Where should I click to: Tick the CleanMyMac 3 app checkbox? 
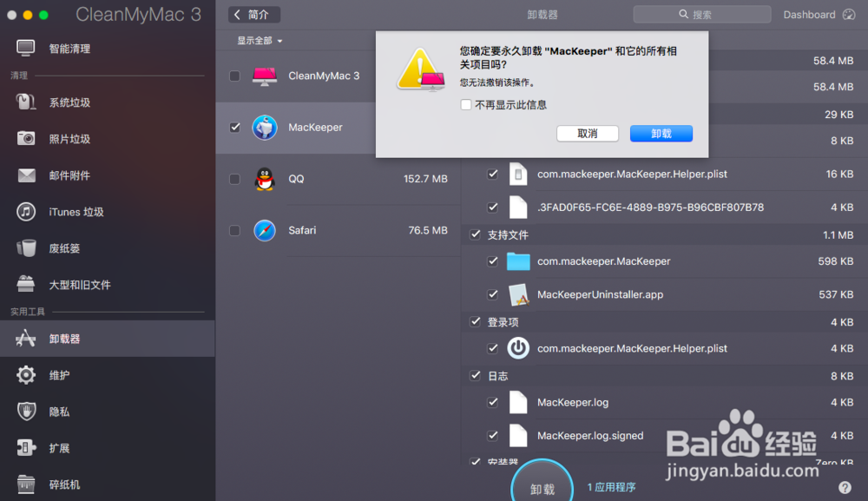pyautogui.click(x=234, y=76)
